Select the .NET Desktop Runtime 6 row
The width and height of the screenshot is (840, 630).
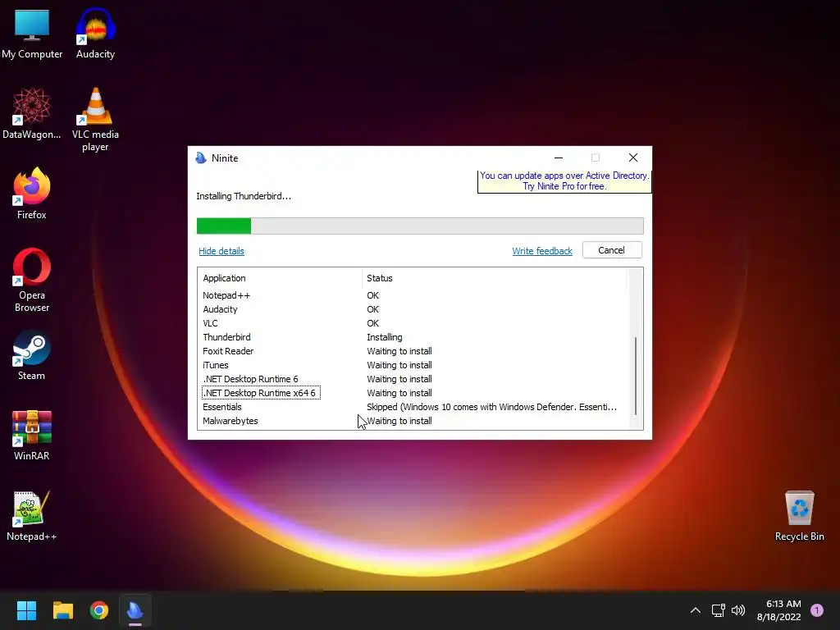(x=413, y=379)
